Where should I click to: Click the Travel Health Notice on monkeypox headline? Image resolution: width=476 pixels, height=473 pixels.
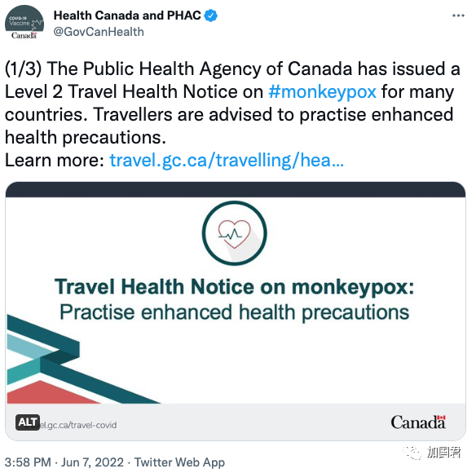[235, 287]
